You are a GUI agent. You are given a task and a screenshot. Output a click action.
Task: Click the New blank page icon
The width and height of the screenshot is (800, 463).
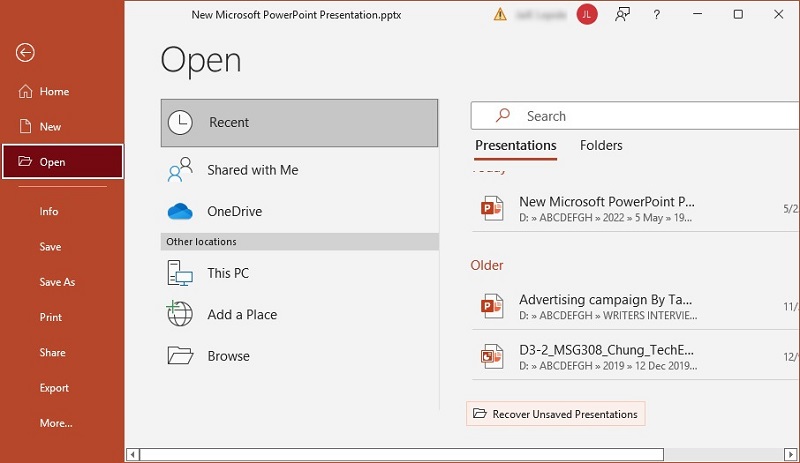click(x=26, y=126)
